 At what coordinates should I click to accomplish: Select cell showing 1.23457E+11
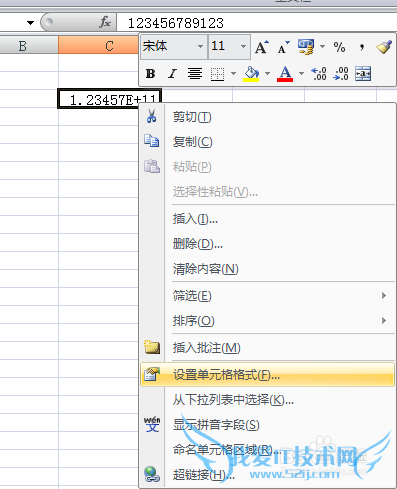point(109,99)
